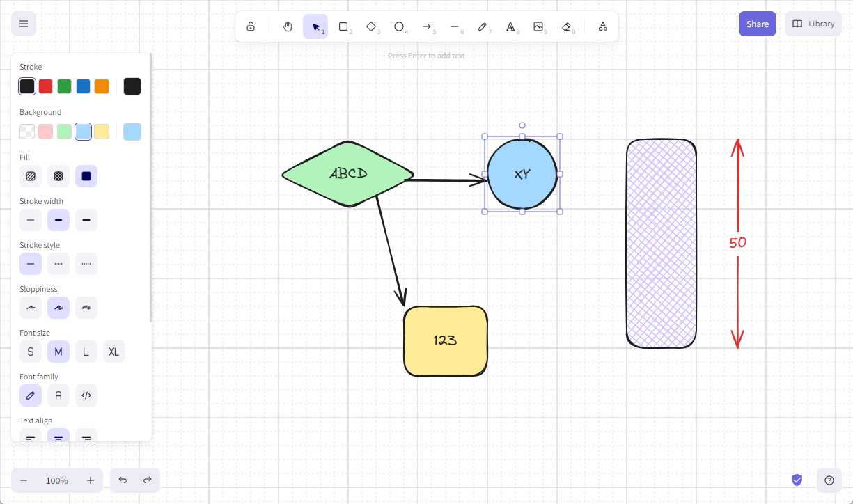This screenshot has width=853, height=504.
Task: Select the Diamond shape tool
Action: (x=371, y=26)
